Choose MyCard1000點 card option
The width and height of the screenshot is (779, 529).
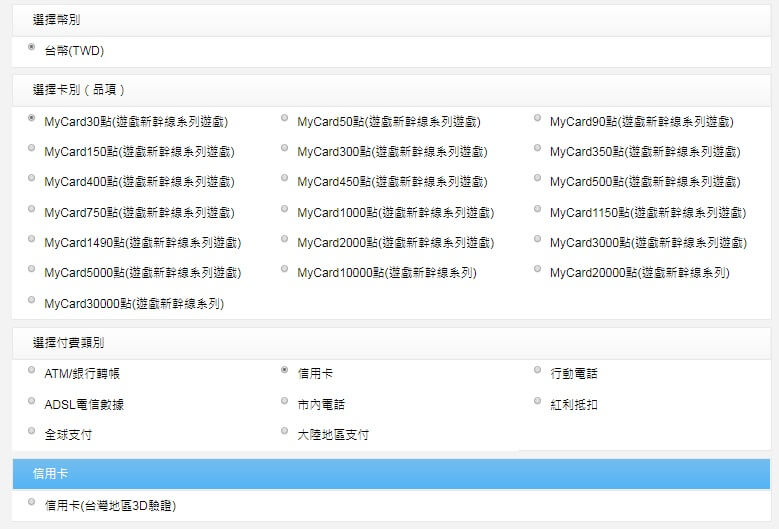(284, 209)
